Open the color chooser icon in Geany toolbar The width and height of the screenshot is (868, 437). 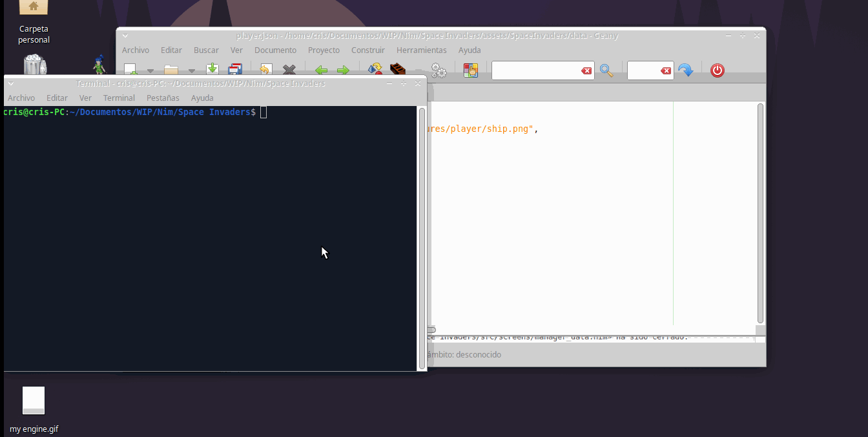point(471,70)
